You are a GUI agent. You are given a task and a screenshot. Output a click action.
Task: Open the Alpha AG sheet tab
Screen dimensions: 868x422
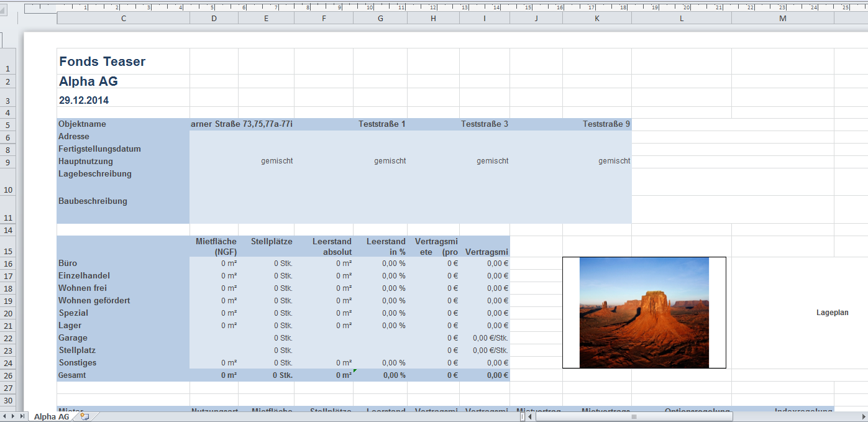51,416
